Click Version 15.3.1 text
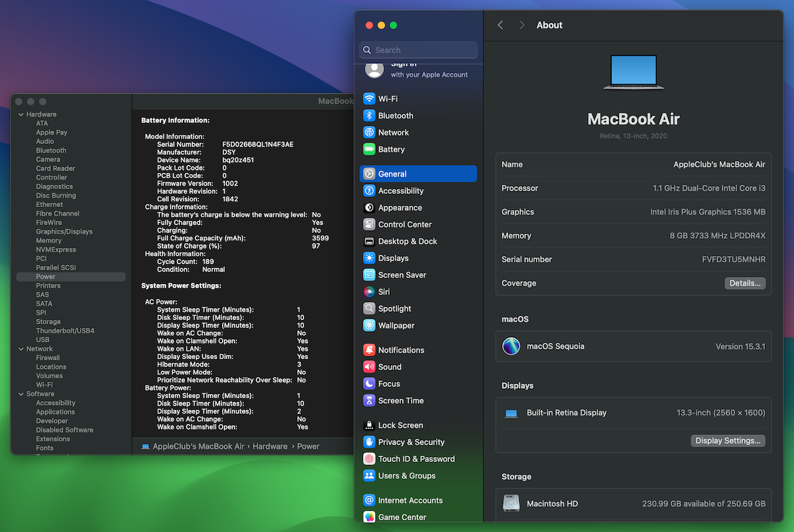 click(x=741, y=346)
